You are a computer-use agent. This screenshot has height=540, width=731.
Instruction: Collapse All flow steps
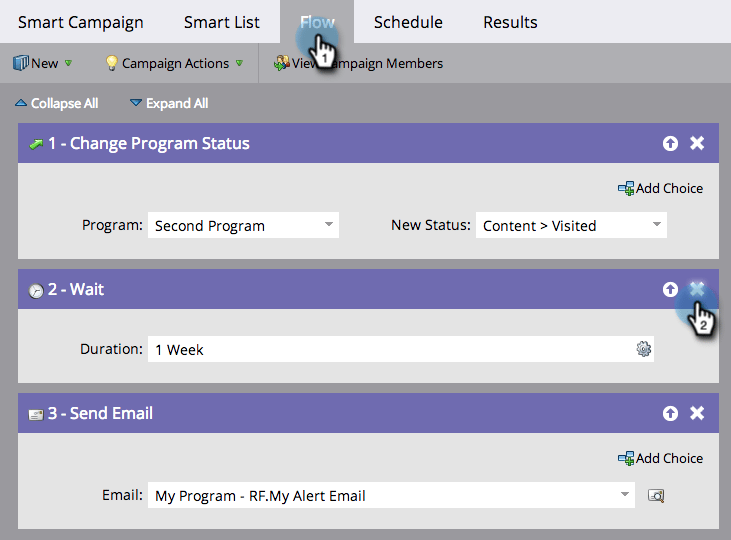pos(56,103)
